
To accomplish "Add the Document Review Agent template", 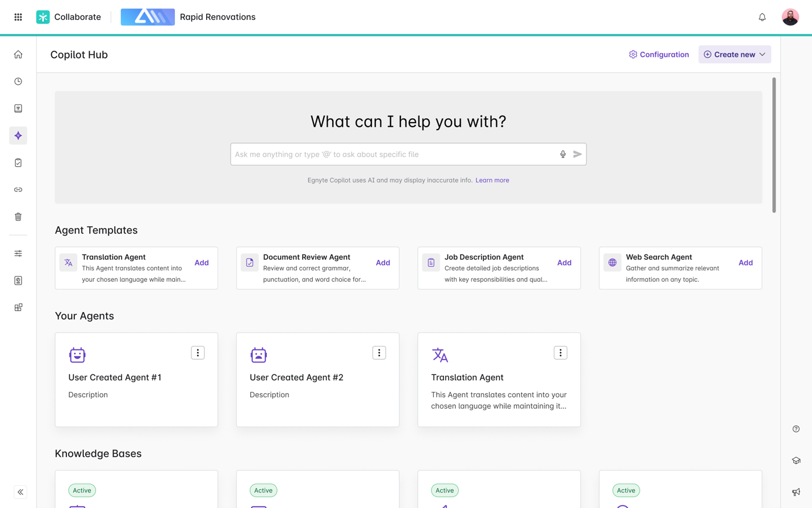I will [x=383, y=263].
